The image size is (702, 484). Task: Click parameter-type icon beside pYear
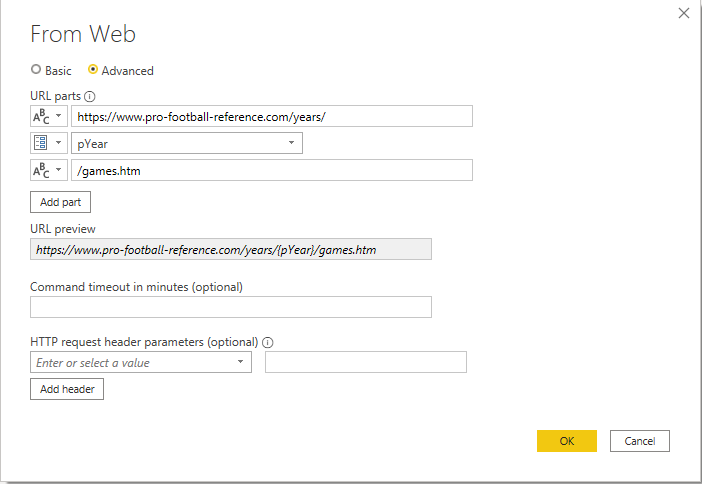coord(41,143)
